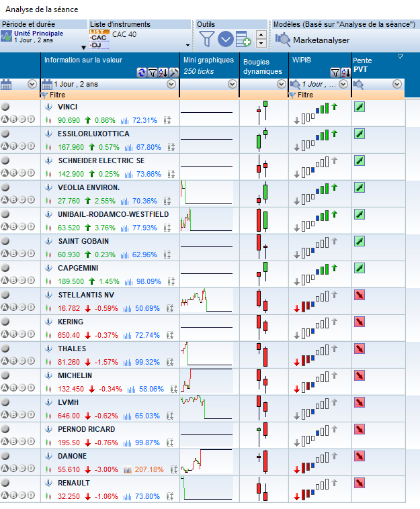
Task: Click the Marketanalyser model icon
Action: click(283, 40)
